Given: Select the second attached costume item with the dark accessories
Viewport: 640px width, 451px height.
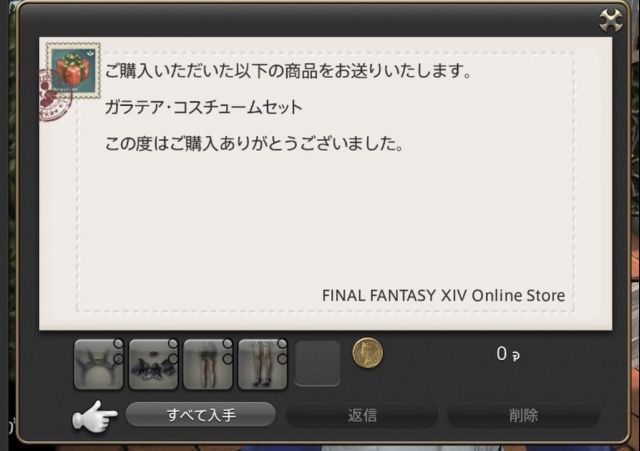Looking at the screenshot, I should click(x=153, y=364).
